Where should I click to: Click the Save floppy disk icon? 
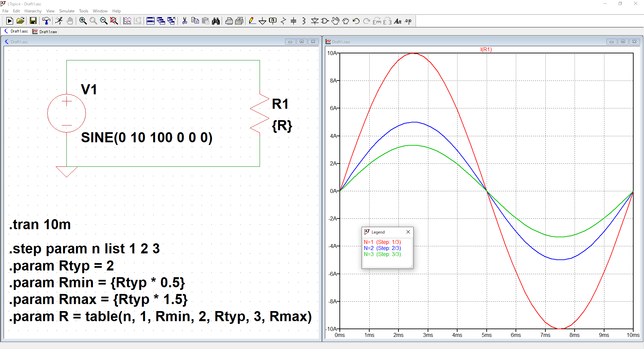(33, 21)
